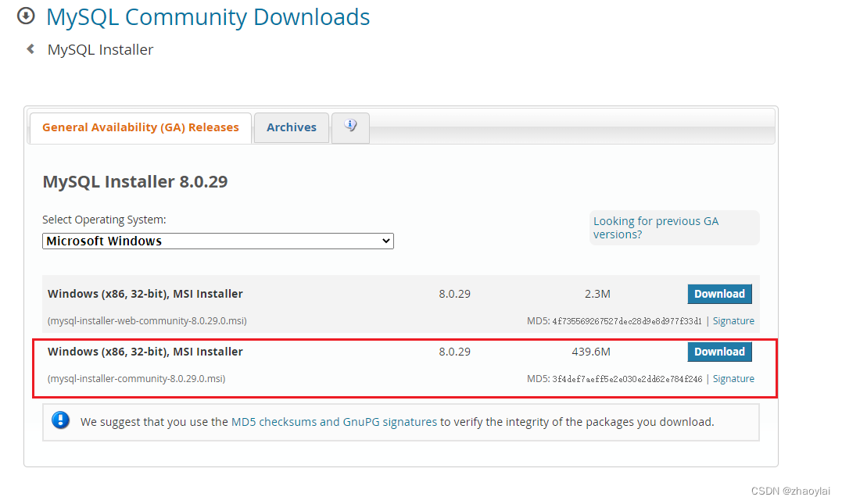Image resolution: width=842 pixels, height=504 pixels.
Task: Click the MySQL Installer 8.0.29 heading
Action: (x=135, y=182)
